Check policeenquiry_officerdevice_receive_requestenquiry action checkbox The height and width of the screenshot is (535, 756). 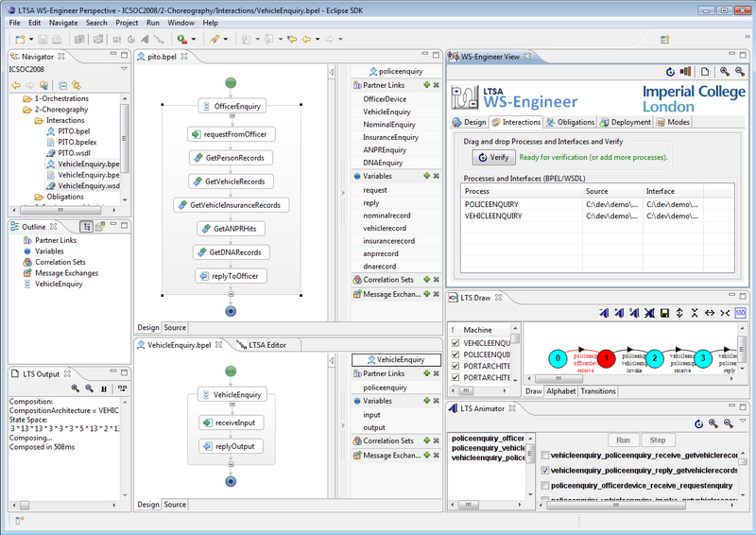click(x=545, y=485)
